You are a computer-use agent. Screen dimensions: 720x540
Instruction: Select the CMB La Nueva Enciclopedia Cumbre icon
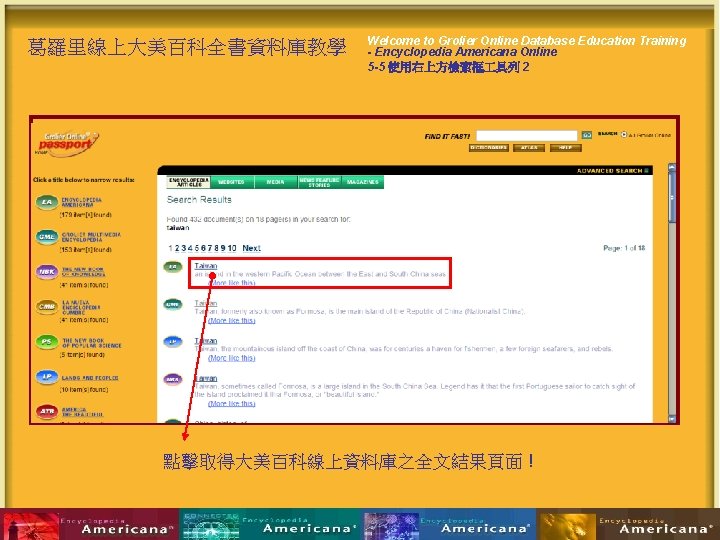pos(47,307)
